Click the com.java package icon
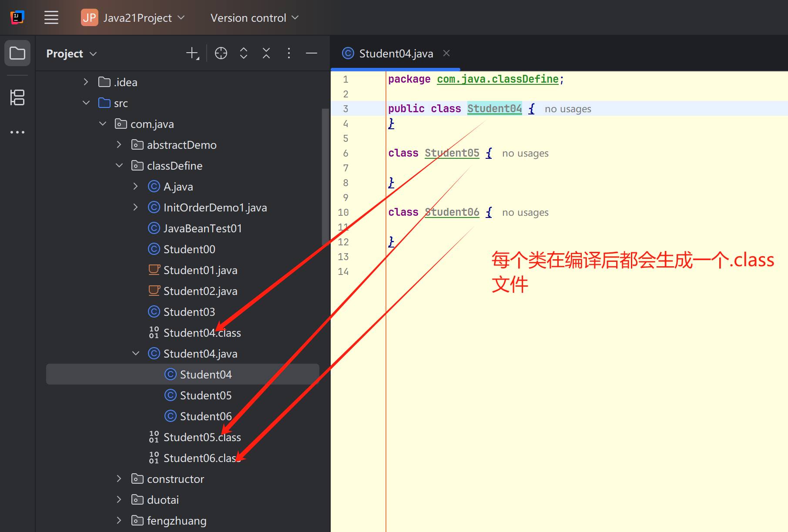Viewport: 788px width, 532px height. click(121, 124)
